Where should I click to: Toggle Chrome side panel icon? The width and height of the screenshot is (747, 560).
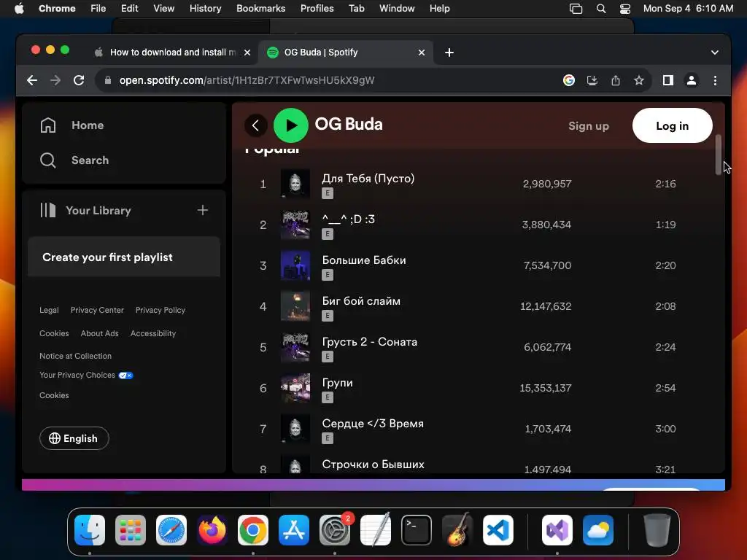pos(668,80)
